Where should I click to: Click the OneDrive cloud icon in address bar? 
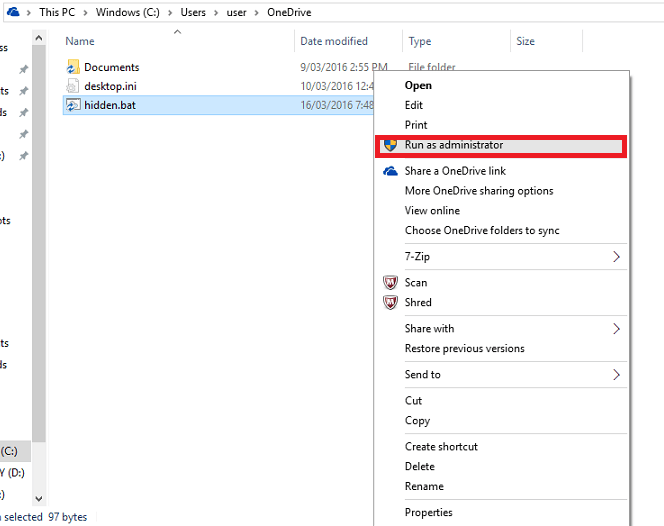click(x=13, y=12)
